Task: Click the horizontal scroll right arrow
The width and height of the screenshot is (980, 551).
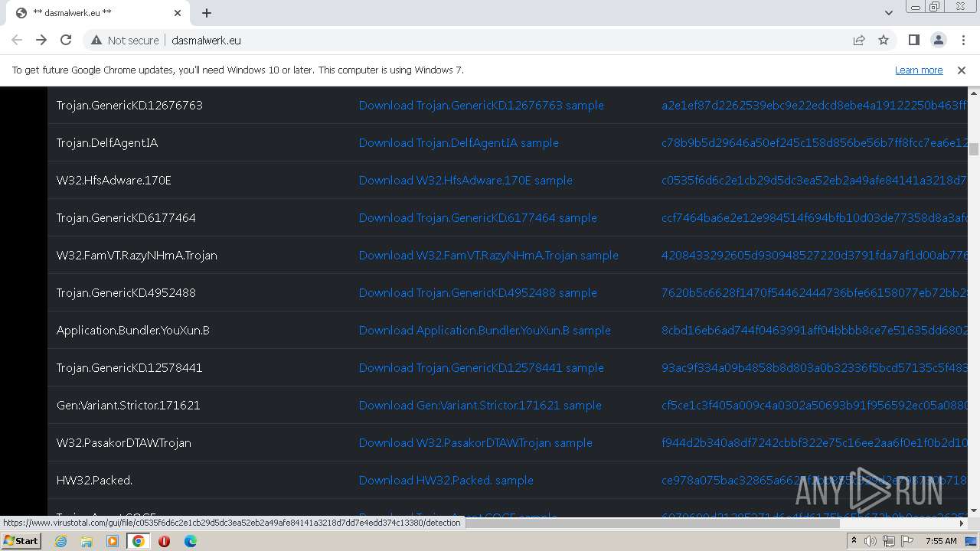Action: 962,523
